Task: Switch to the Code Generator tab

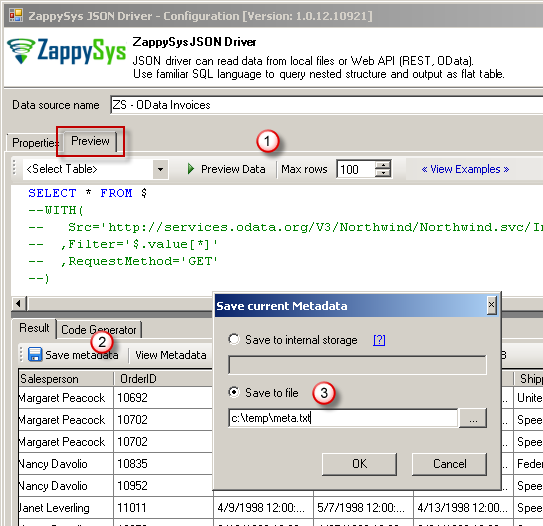Action: coord(99,329)
